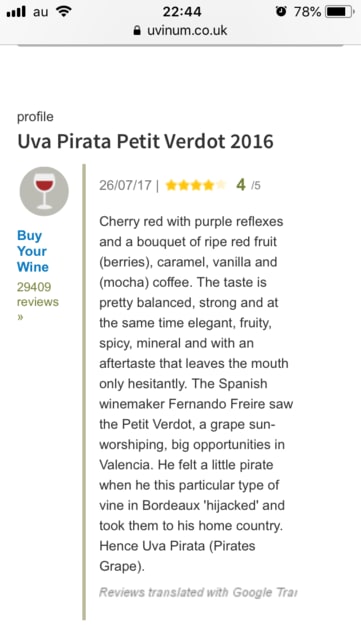The height and width of the screenshot is (640, 361).
Task: Tap the profile label above the title
Action: point(35,117)
